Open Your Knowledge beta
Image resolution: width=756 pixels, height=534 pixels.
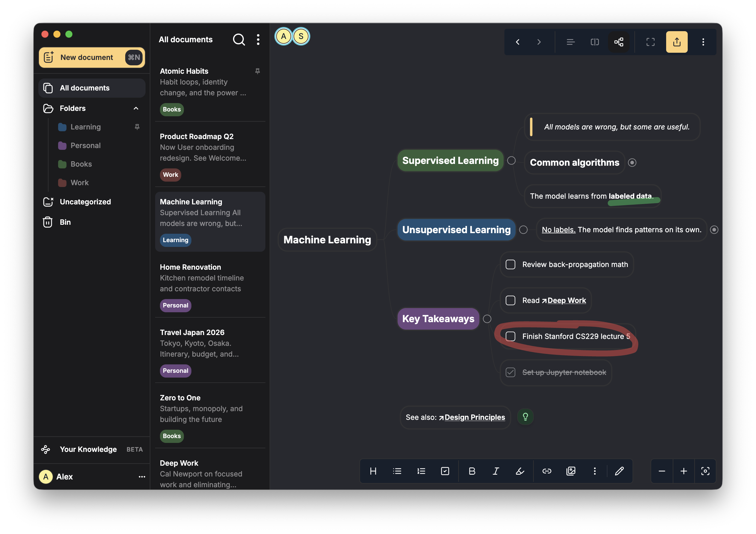(92, 449)
